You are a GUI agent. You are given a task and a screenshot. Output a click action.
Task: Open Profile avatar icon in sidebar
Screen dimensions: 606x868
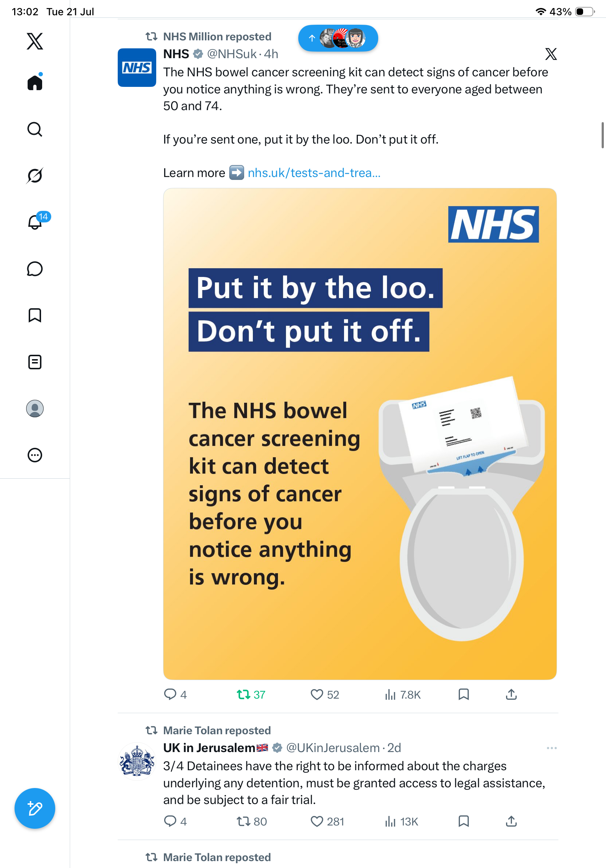(x=35, y=409)
